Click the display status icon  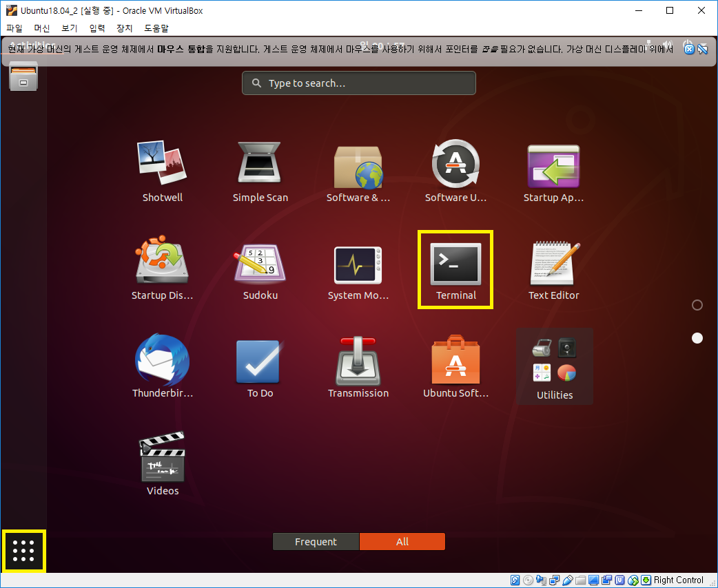click(593, 580)
